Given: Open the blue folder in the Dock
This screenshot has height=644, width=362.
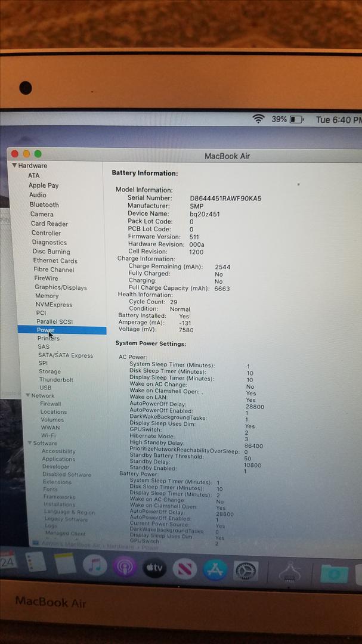Looking at the screenshot, I should pos(334,574).
